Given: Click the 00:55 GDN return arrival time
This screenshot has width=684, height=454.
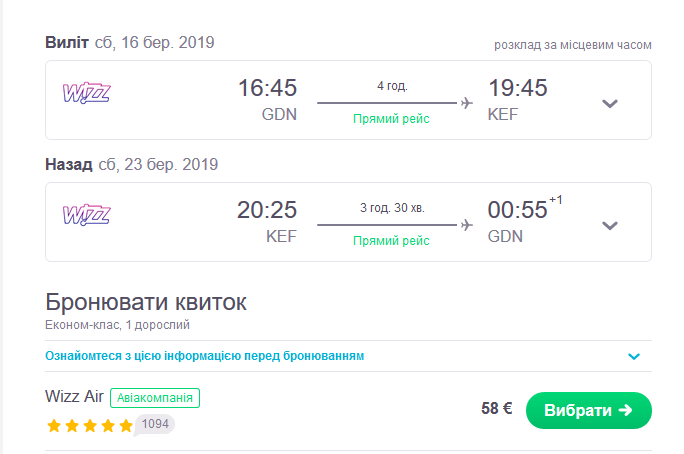Looking at the screenshot, I should [517, 211].
